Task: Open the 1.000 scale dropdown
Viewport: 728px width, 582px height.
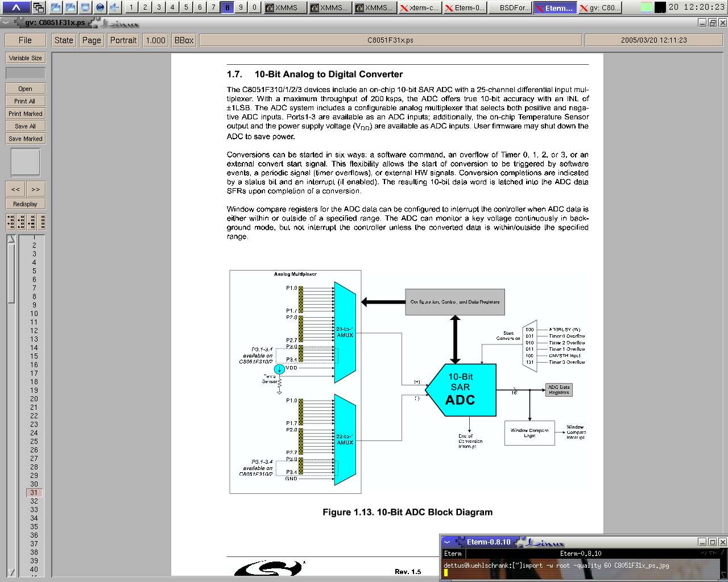Action: click(x=155, y=40)
